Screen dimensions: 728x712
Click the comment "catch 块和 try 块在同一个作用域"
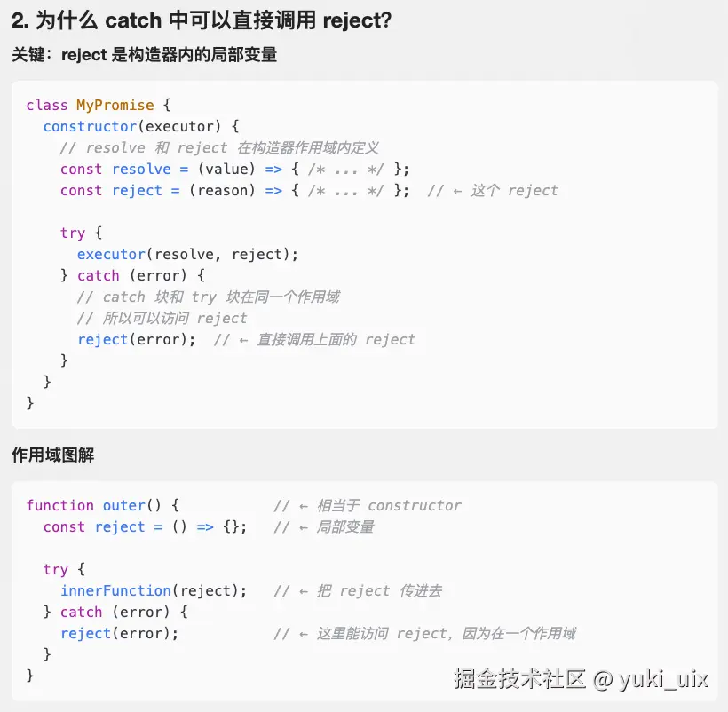tap(208, 297)
